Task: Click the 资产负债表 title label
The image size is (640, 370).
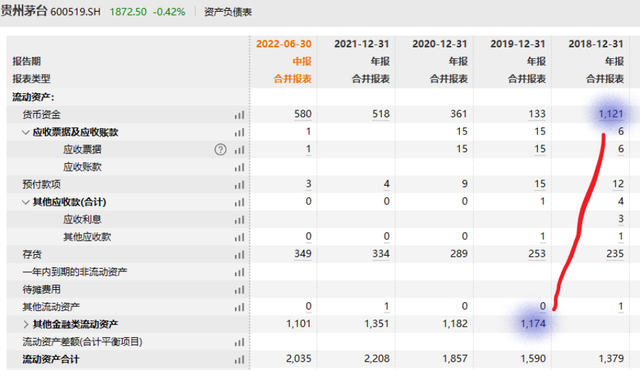Action: coord(228,12)
